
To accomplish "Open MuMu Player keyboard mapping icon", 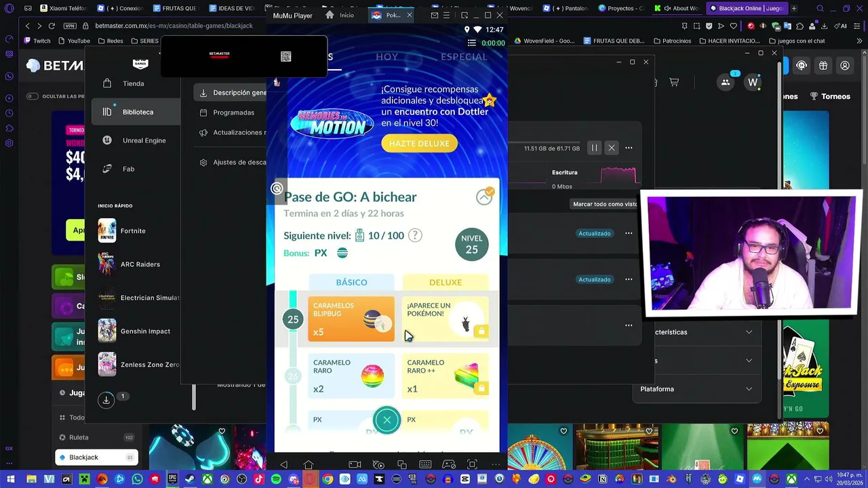I will click(x=425, y=464).
